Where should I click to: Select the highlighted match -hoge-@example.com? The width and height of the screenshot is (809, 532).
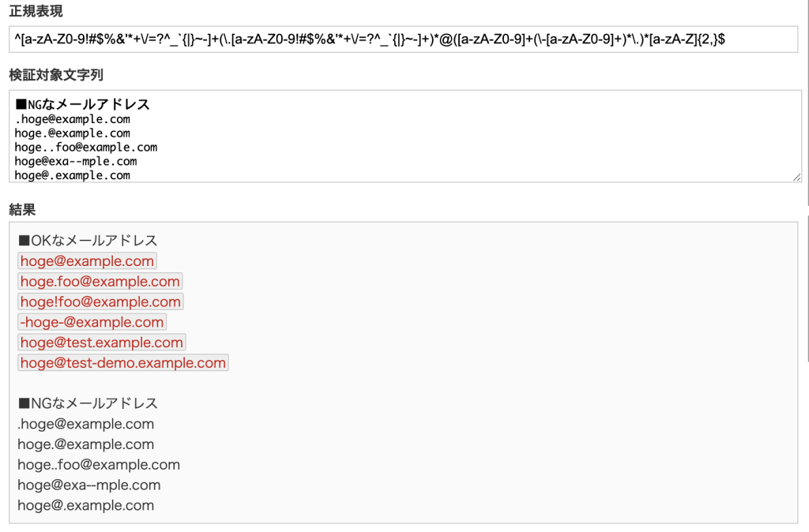click(x=92, y=322)
